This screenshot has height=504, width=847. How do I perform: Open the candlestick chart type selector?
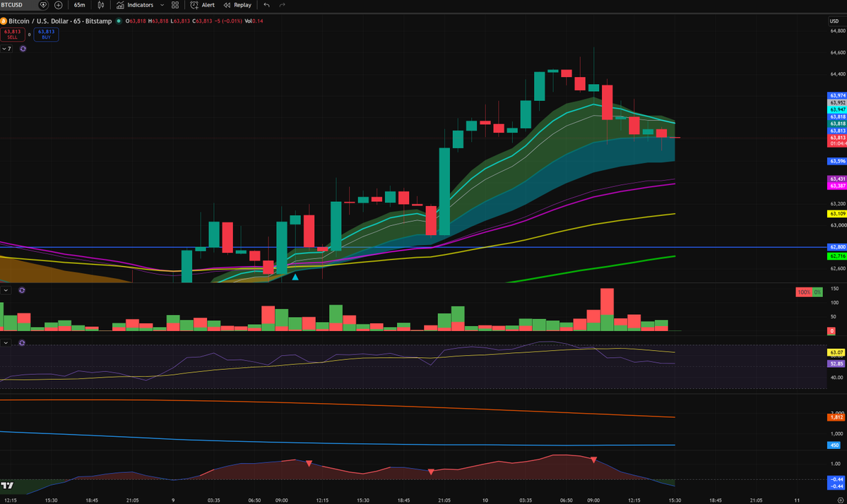tap(101, 5)
